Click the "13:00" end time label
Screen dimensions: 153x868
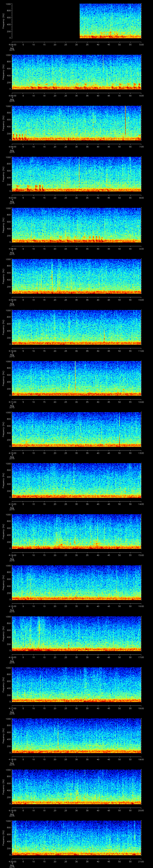141,453
